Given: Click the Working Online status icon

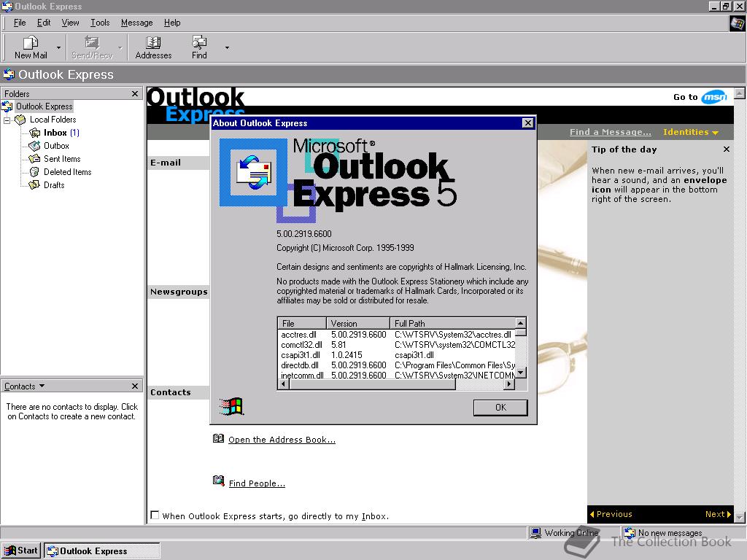Looking at the screenshot, I should 536,533.
